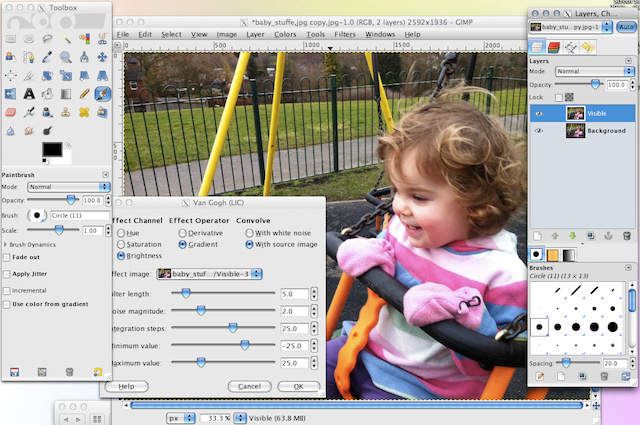The width and height of the screenshot is (640, 425).
Task: Select the Text tool in Toolbox
Action: 29,93
